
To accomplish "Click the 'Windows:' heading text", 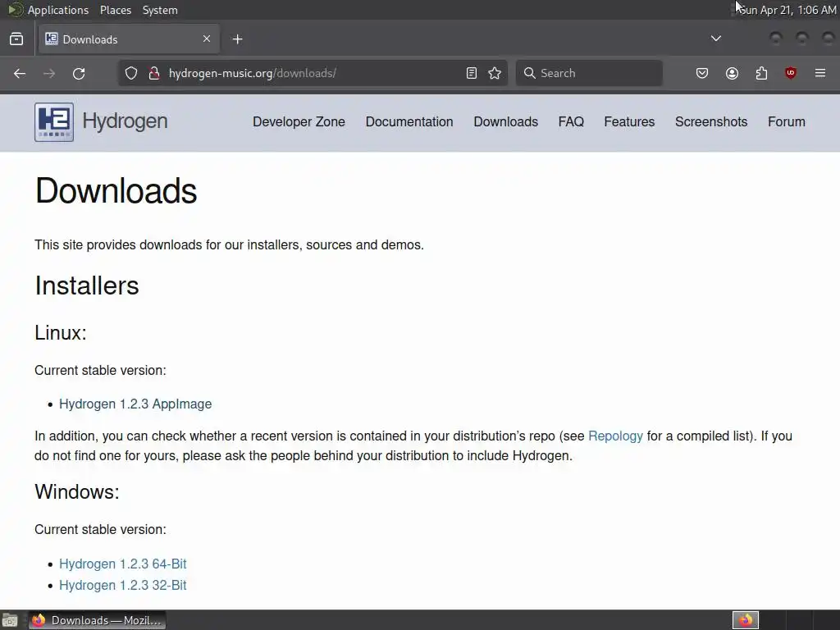I will click(77, 492).
